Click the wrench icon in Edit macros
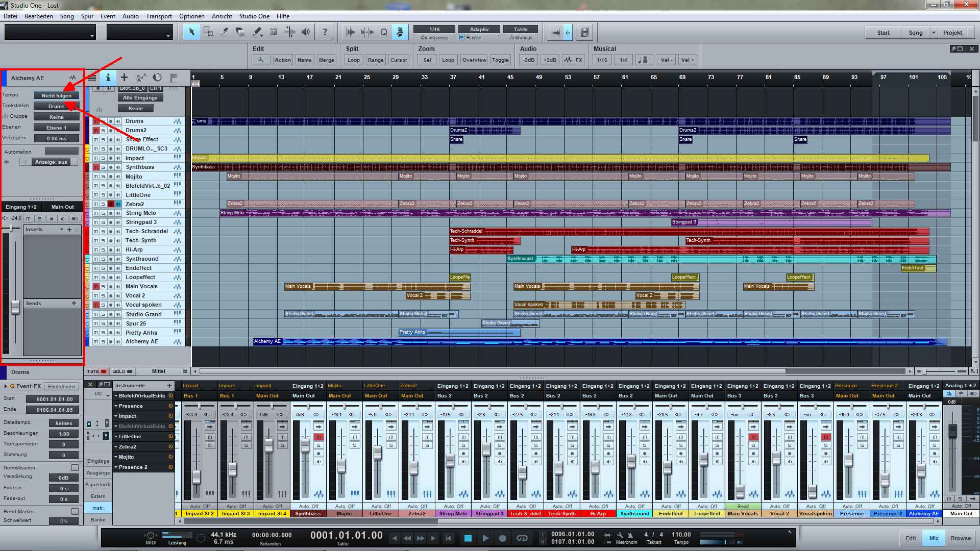 (261, 60)
